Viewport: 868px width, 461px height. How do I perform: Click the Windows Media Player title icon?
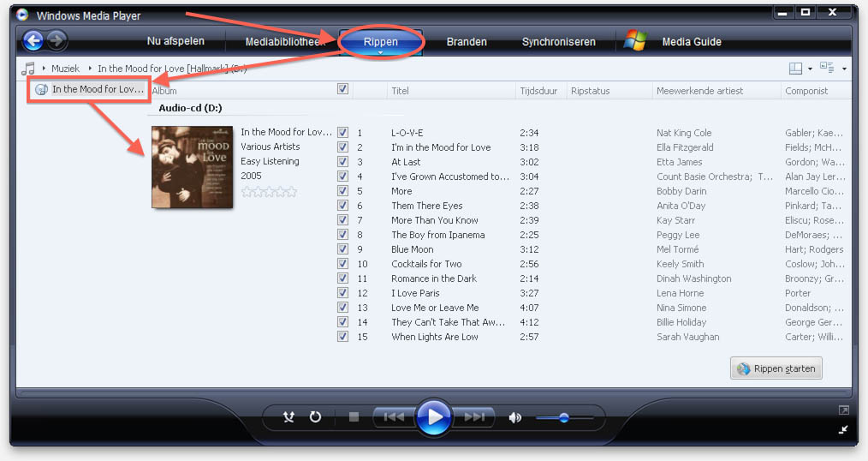[x=22, y=15]
